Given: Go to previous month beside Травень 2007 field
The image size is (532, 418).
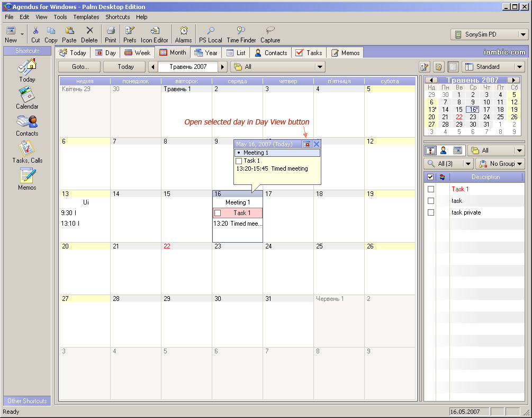Looking at the screenshot, I should [x=152, y=67].
